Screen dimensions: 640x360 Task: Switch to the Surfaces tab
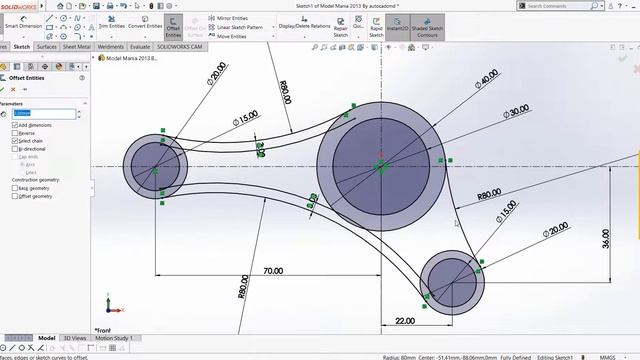[47, 47]
